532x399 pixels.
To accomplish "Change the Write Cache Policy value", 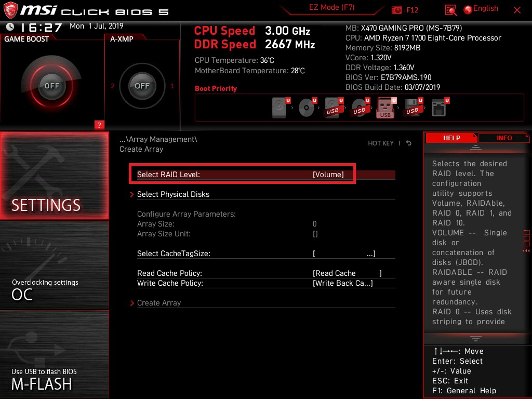I will point(342,283).
